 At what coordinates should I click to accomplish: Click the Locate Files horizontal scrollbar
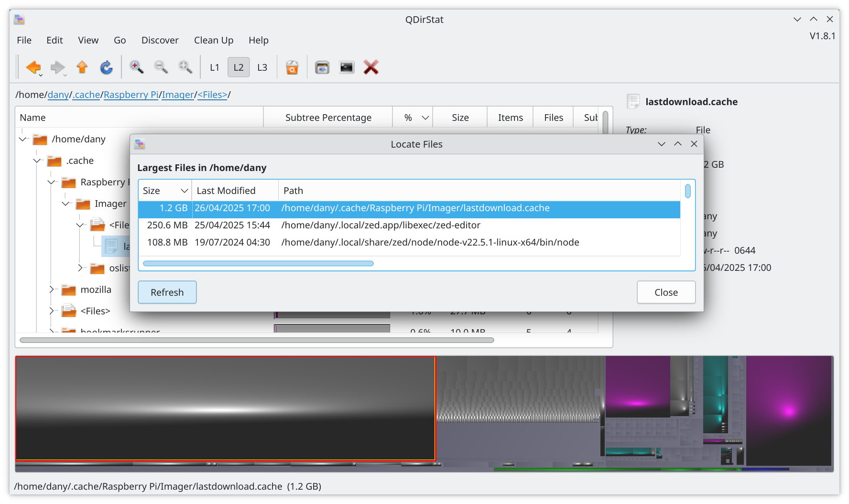tap(258, 264)
